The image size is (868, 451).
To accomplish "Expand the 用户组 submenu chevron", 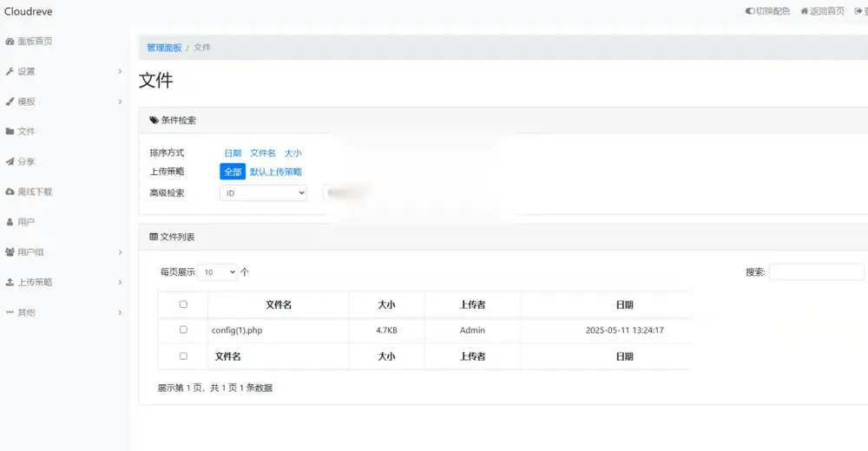I will click(x=120, y=252).
